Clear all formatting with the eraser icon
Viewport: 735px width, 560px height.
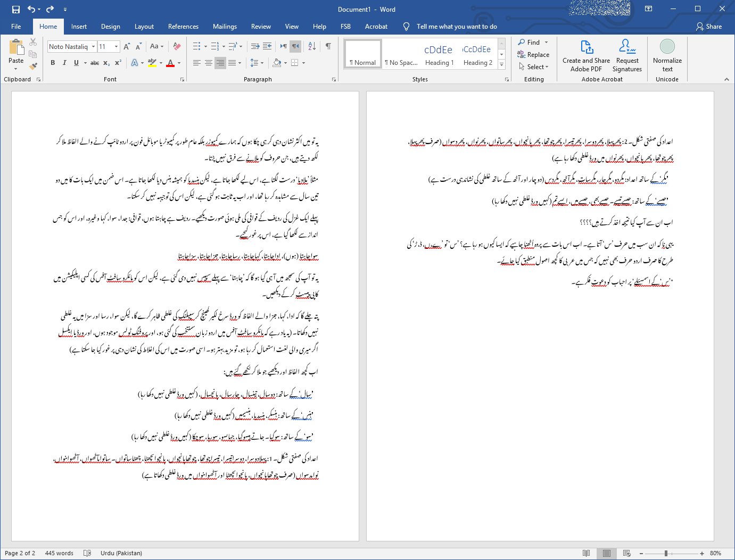click(x=177, y=47)
